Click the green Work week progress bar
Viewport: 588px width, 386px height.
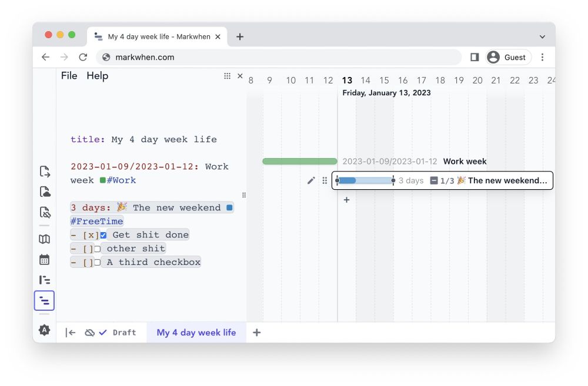pos(299,160)
